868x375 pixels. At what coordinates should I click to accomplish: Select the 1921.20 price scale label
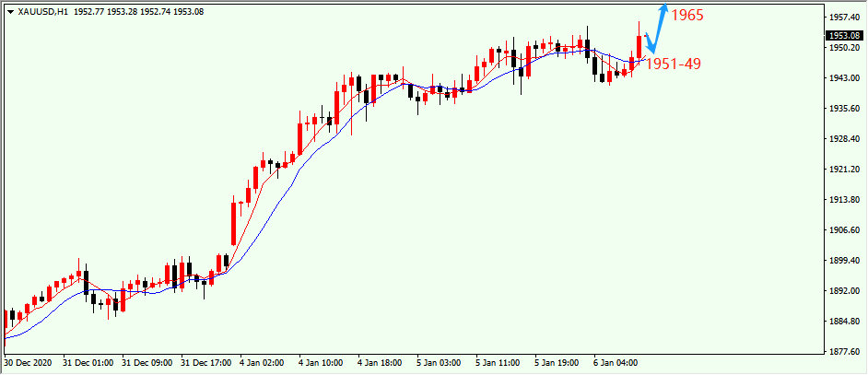point(844,169)
